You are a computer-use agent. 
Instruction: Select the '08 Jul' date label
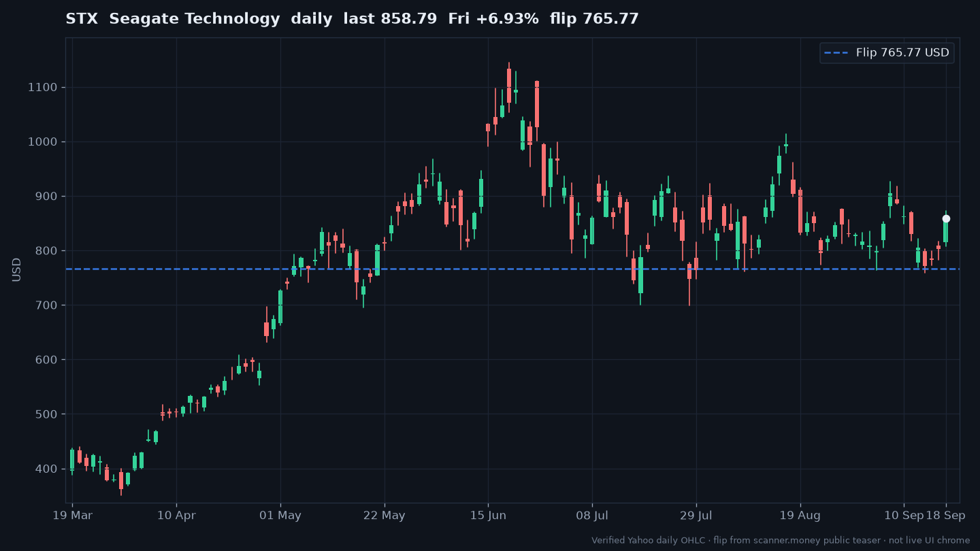click(592, 516)
